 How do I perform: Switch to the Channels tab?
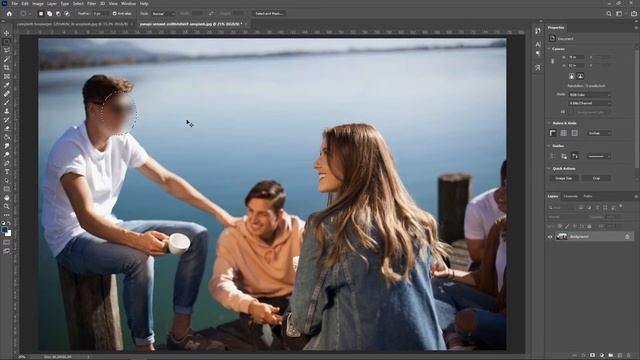(571, 196)
